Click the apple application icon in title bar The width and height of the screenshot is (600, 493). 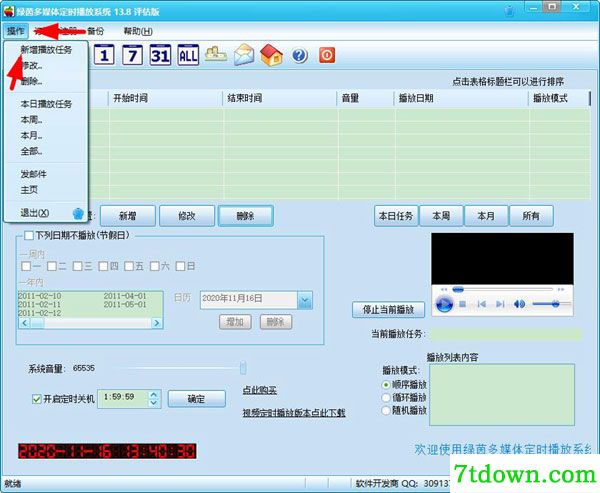coord(8,11)
